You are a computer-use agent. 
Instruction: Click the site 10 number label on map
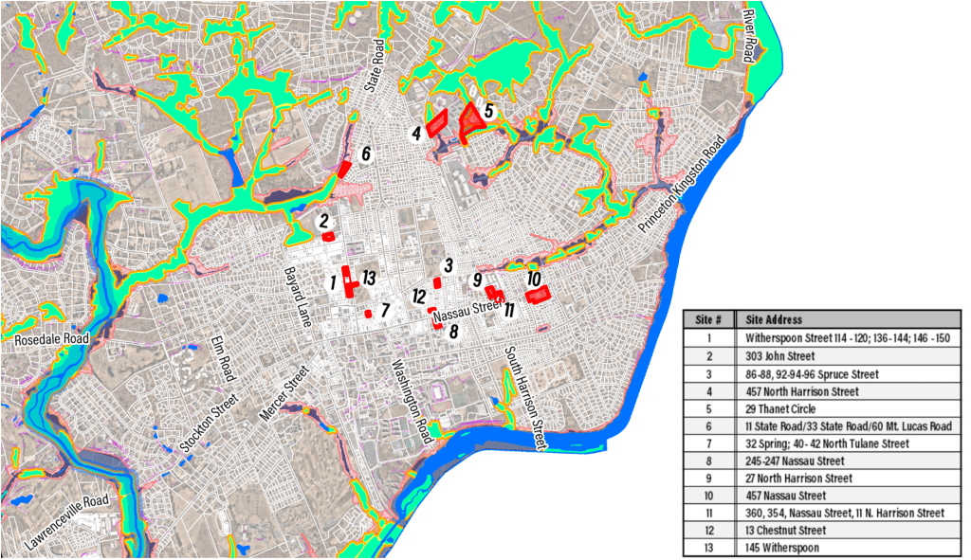coord(534,280)
